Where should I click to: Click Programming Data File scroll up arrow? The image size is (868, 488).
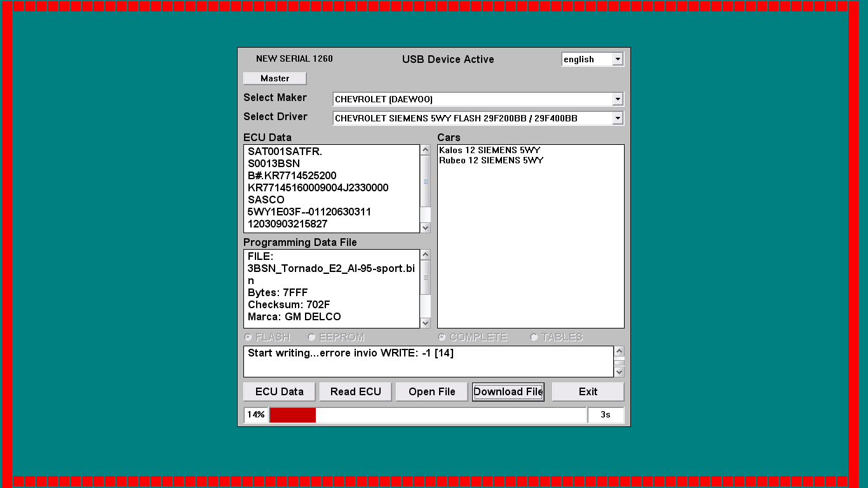426,255
